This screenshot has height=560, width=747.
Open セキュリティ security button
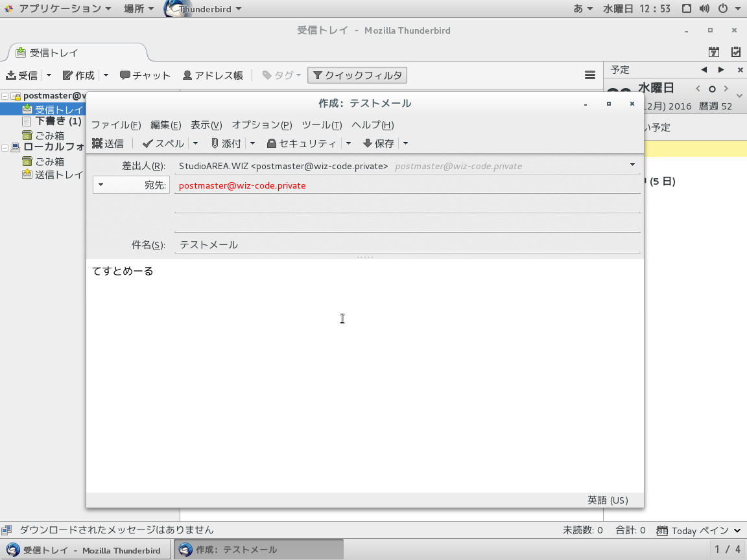click(x=302, y=143)
